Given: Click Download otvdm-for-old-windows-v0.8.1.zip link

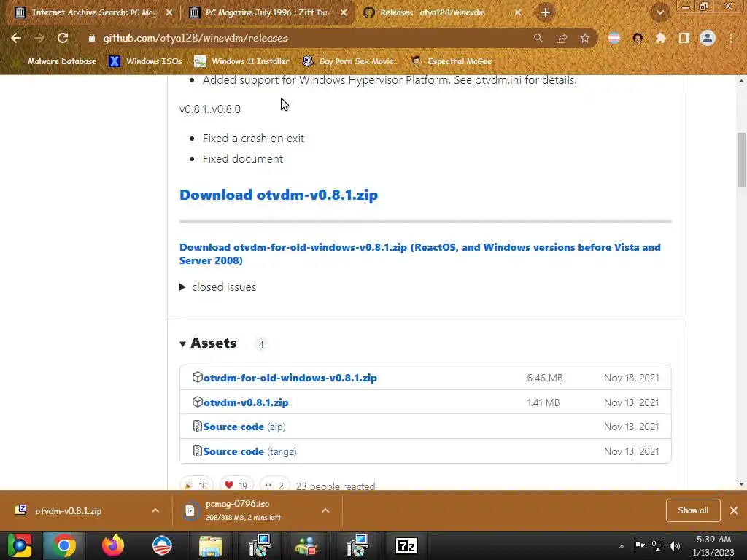Looking at the screenshot, I should (x=419, y=254).
